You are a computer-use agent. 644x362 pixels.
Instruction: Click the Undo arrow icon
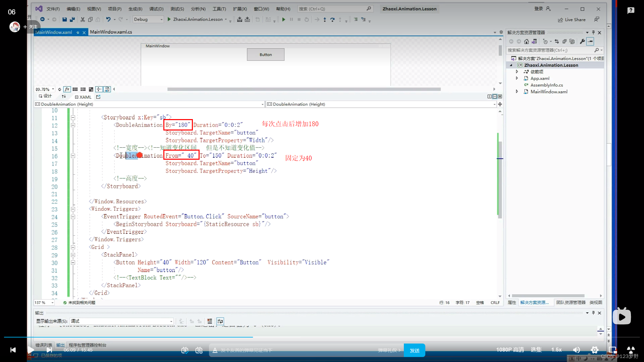click(108, 19)
